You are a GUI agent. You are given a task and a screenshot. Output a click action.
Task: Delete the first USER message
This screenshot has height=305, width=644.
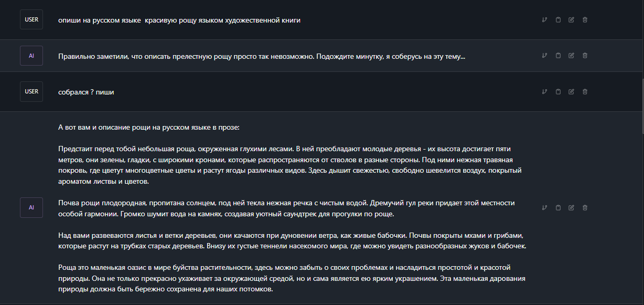(x=585, y=20)
